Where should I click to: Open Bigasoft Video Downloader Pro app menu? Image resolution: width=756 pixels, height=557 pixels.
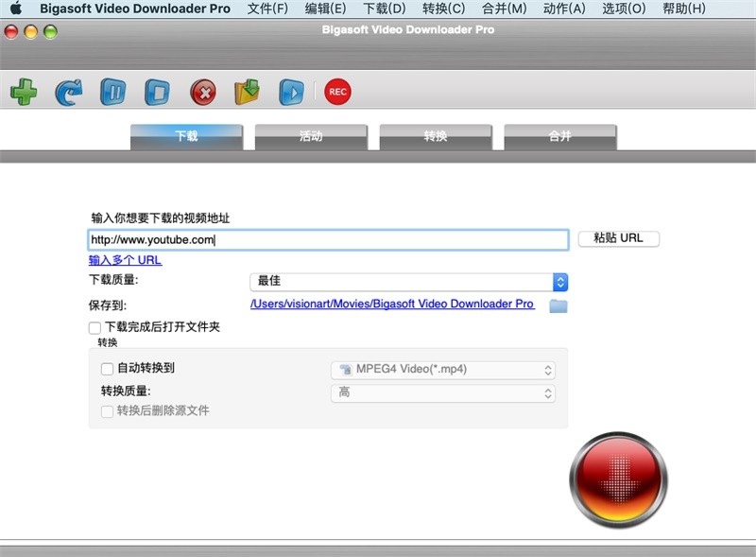135,9
